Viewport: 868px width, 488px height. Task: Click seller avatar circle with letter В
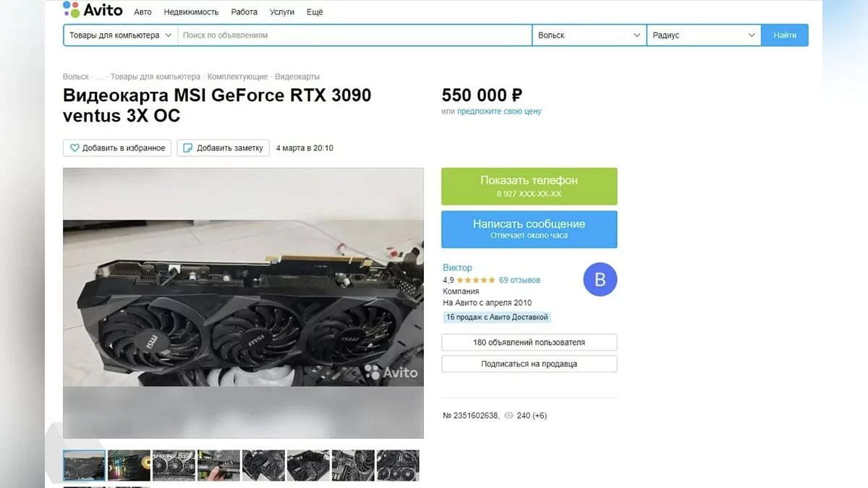point(600,280)
